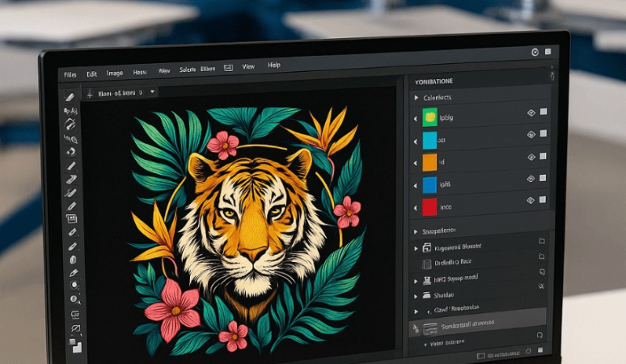Click the Clawl Reoobsolas entry
Viewport: 626px width, 364px height.
coord(456,309)
